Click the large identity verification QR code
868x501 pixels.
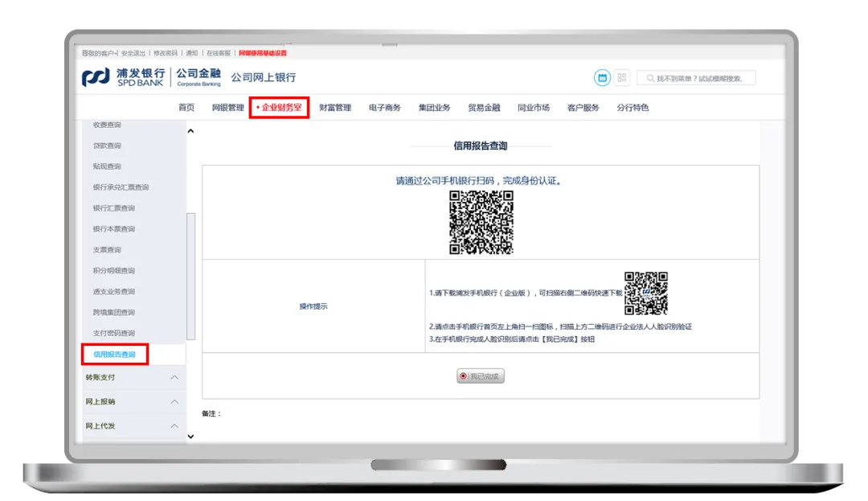pyautogui.click(x=481, y=223)
